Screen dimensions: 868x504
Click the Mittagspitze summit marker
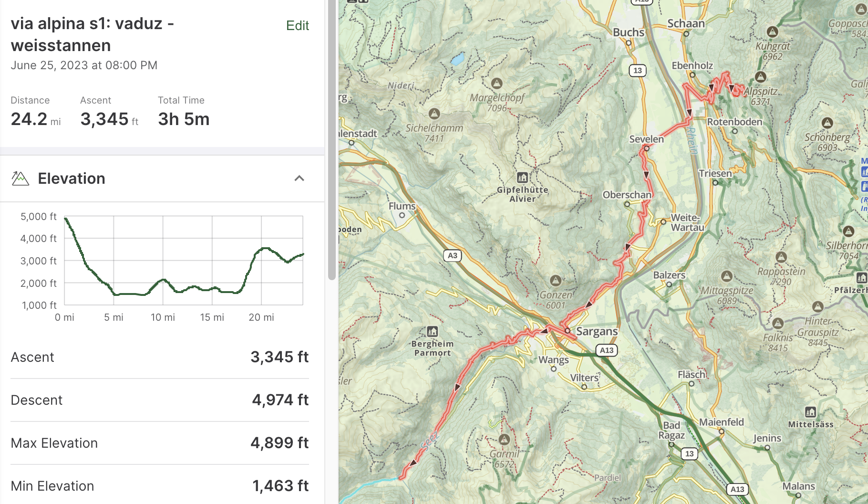(726, 276)
